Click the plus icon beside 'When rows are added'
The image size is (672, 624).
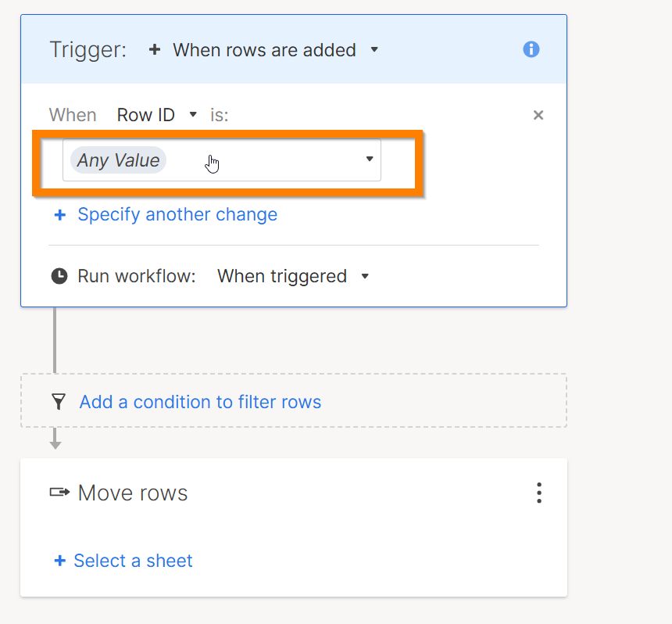(x=155, y=50)
